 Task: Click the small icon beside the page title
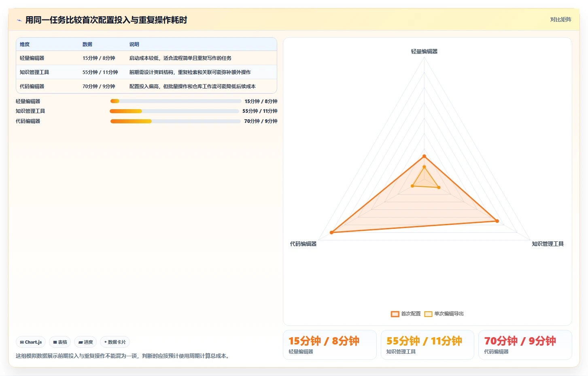tap(19, 20)
